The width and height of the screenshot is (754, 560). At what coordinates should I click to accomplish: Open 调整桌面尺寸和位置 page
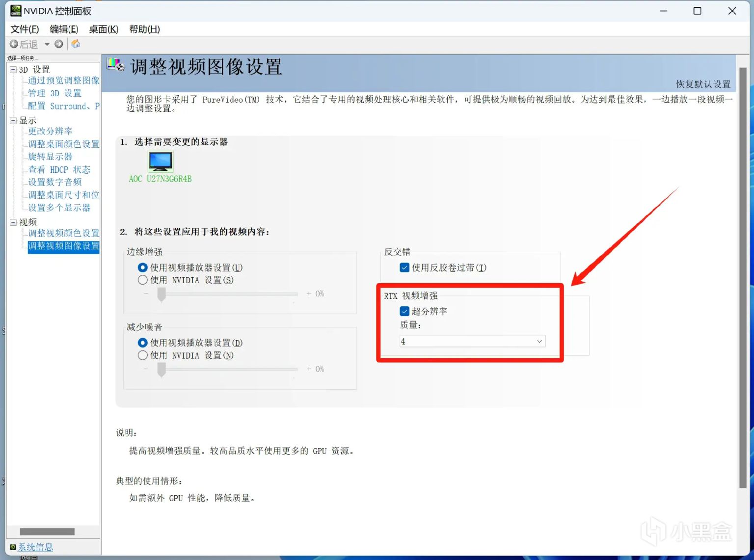[64, 195]
